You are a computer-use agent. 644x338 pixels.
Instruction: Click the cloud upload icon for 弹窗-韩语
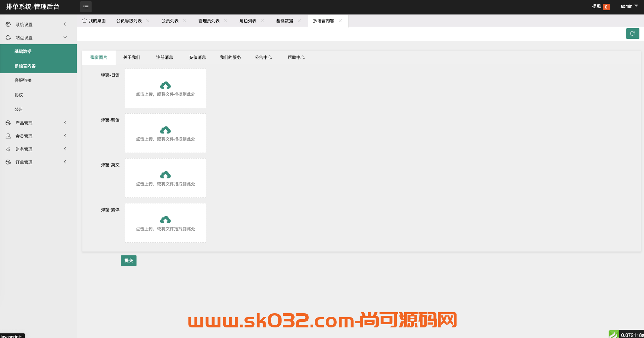(x=166, y=130)
